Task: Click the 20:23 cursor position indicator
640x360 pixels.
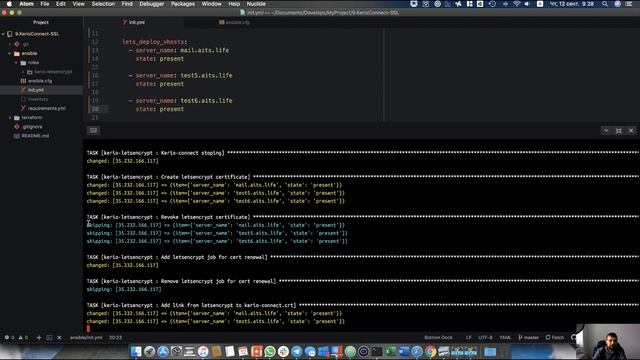Action: 116,338
